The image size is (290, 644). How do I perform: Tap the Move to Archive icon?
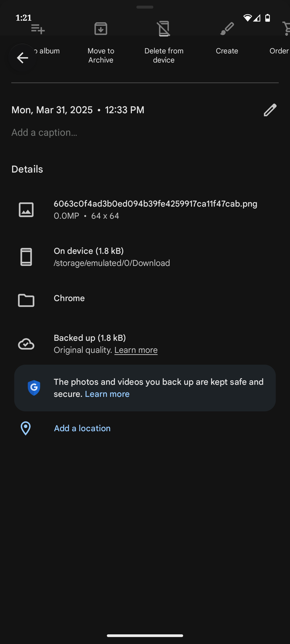coord(101,29)
